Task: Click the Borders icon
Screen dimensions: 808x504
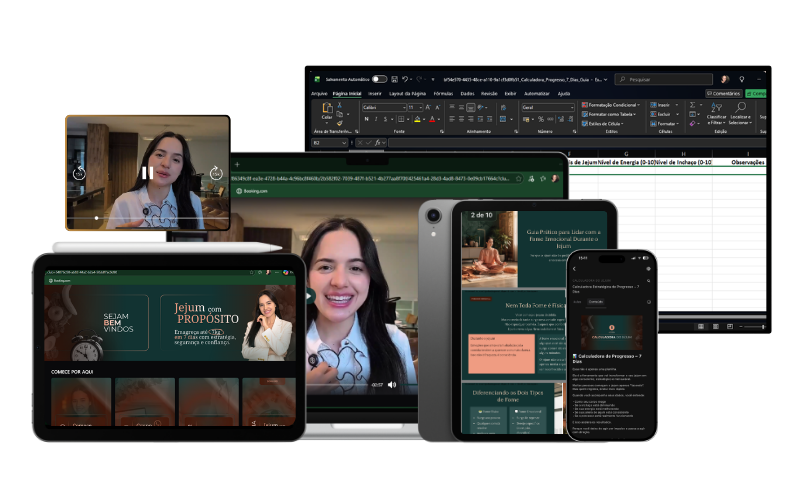Action: coord(401,119)
